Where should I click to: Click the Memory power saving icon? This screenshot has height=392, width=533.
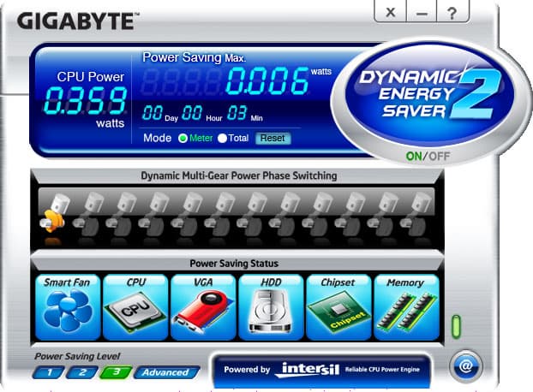pos(406,307)
